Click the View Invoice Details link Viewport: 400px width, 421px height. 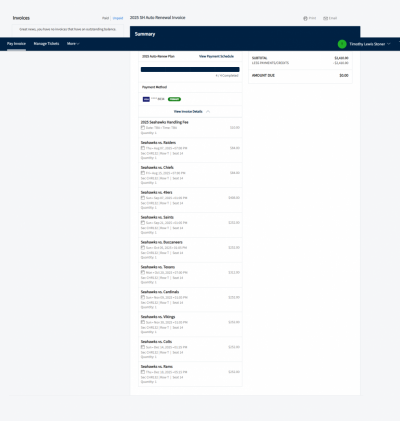point(188,112)
